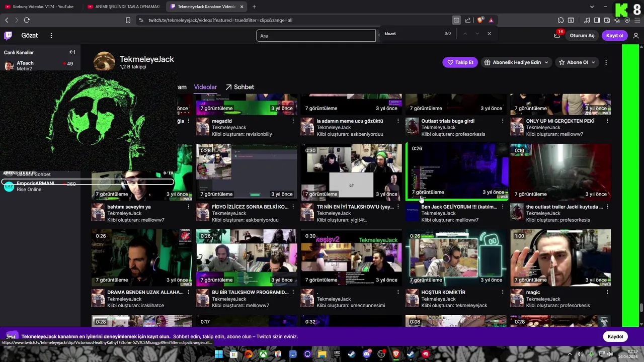Switch to ANİME ŞEKLİNDE TAVLA tab
Screen dimensions: 644x362
[x=124, y=7]
